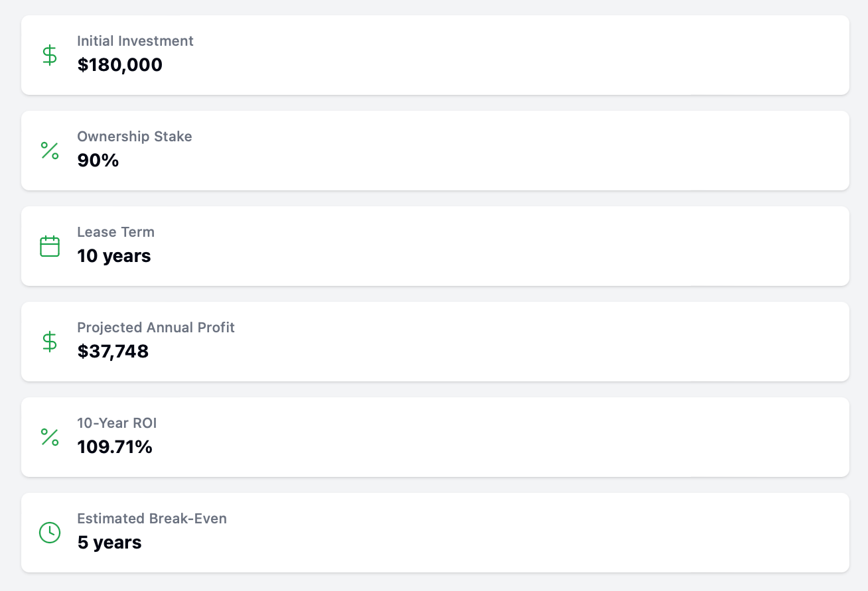This screenshot has height=591, width=868.
Task: Click empty area of the Lease Term card
Action: [x=504, y=246]
